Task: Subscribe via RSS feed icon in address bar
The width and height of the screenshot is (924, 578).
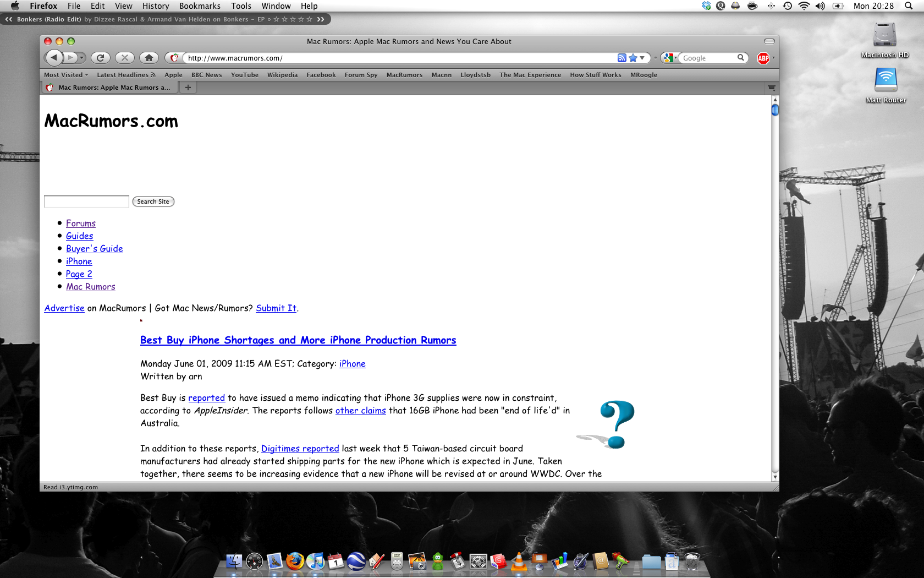Action: [622, 58]
